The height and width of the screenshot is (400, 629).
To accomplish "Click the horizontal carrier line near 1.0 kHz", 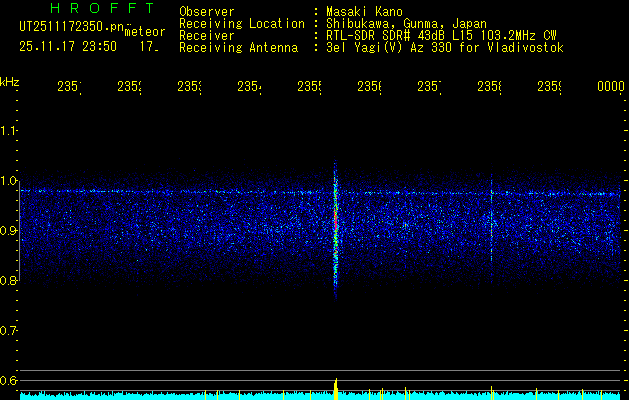I will coord(320,193).
